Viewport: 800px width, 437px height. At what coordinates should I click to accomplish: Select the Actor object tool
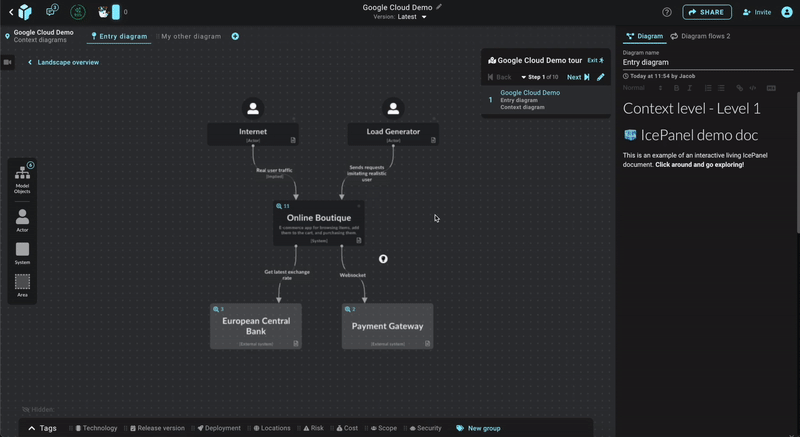coord(22,220)
